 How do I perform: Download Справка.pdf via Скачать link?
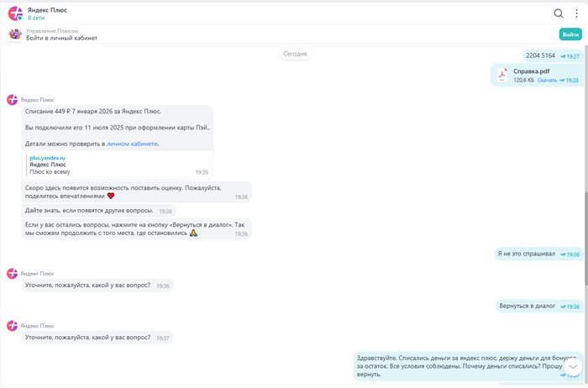tap(547, 81)
